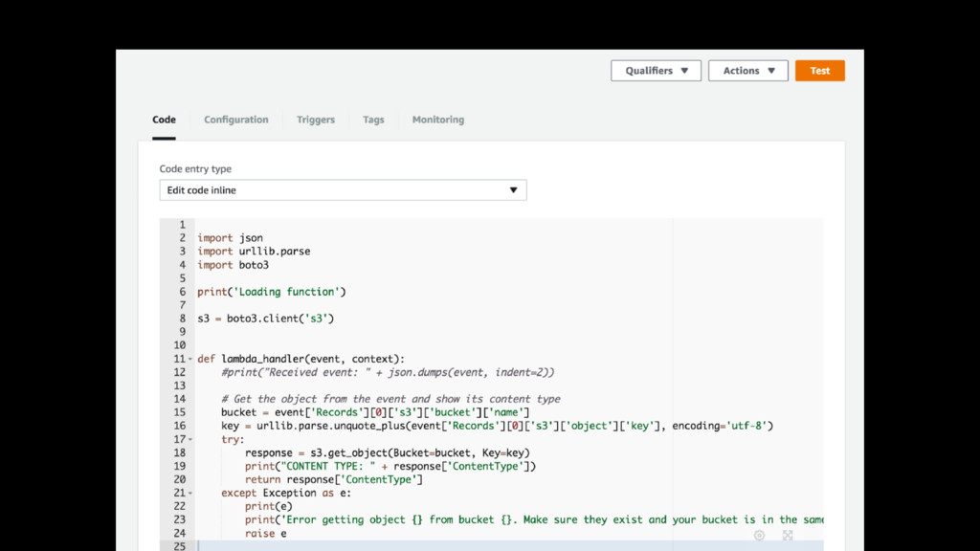This screenshot has width=980, height=551.
Task: Click the print(e) line
Action: click(269, 507)
